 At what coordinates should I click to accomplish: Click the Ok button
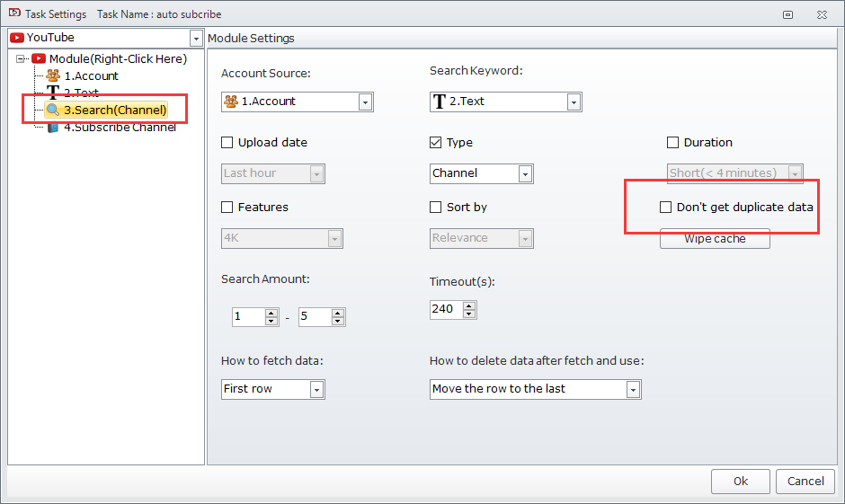coord(740,481)
